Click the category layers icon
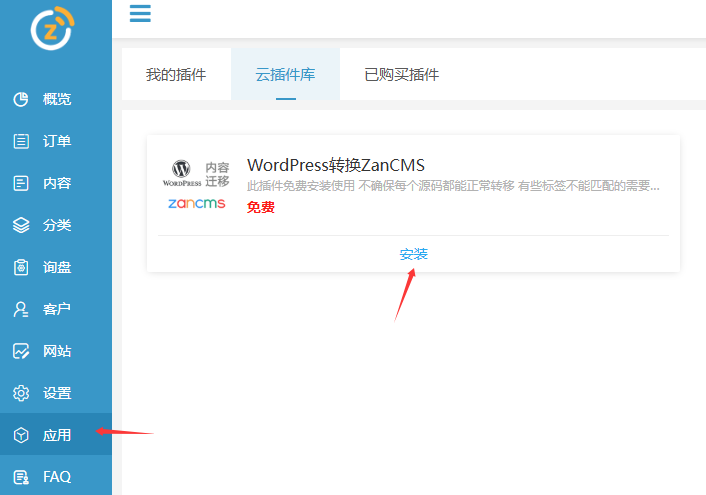 pyautogui.click(x=21, y=225)
